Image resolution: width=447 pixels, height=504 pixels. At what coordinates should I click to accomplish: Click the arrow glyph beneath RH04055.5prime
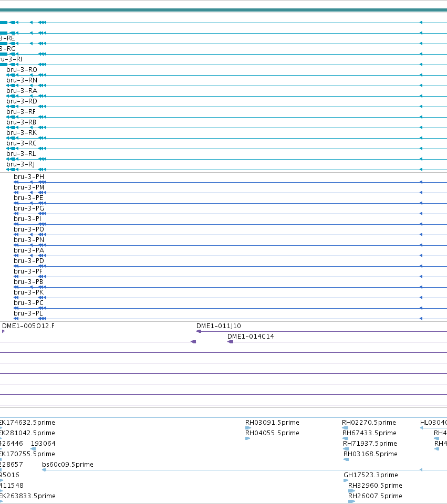247,438
